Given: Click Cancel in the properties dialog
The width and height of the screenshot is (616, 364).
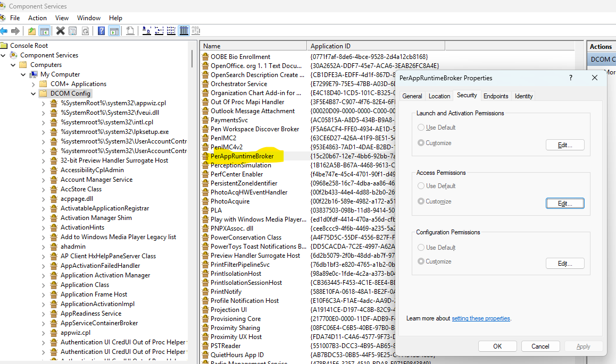Looking at the screenshot, I should 540,346.
